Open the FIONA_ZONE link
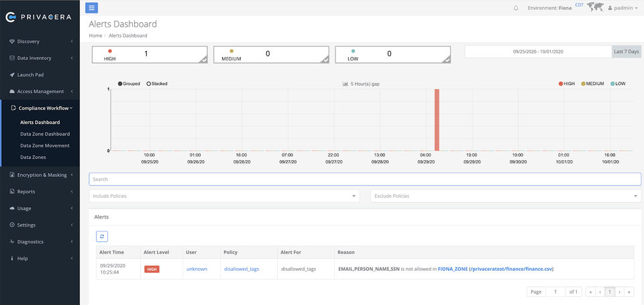Screen dimensions: 644x305 pyautogui.click(x=453, y=269)
